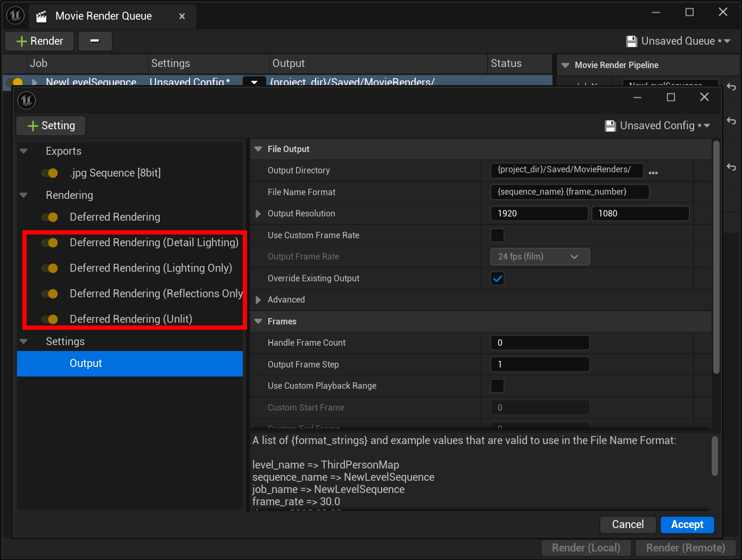Click the clapperboard icon on Movie Render Queue tab
Image resolution: width=742 pixels, height=560 pixels.
coord(42,16)
